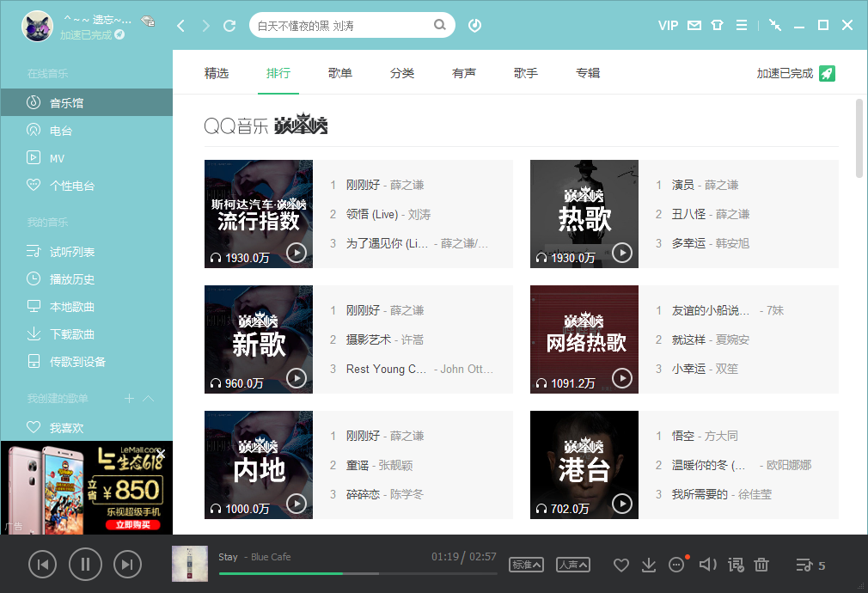Open 童谣 - 张靓颖 song

coord(379,465)
